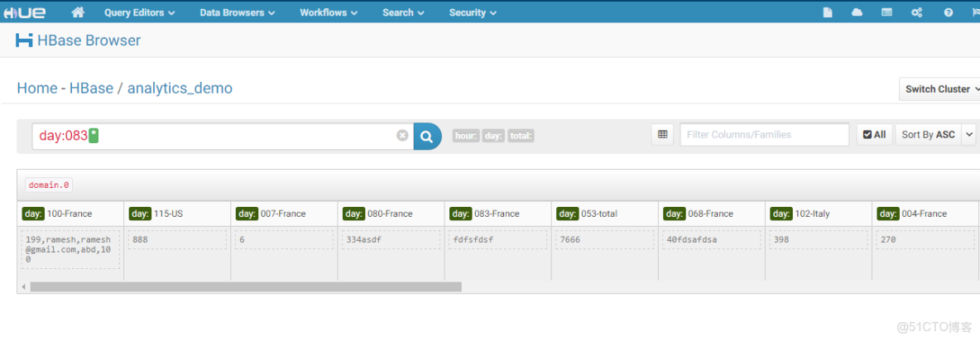980x341 pixels.
Task: Focus the row query box with day:083
Action: 223,136
